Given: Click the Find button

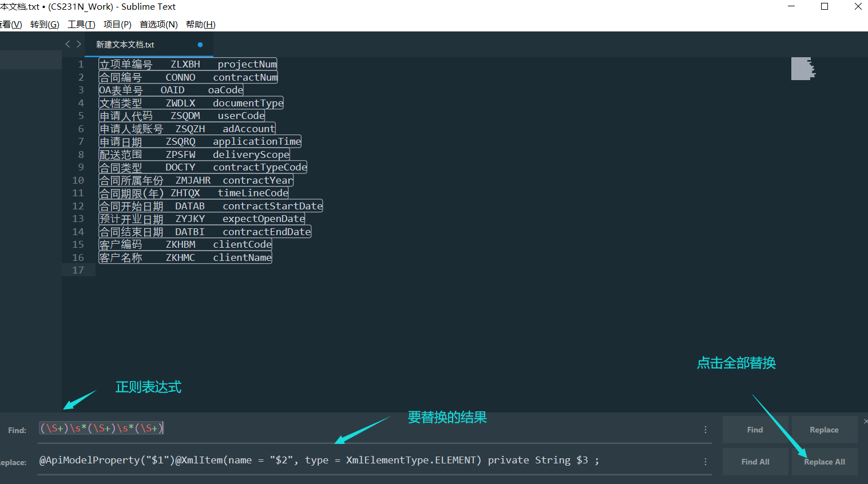Looking at the screenshot, I should [x=755, y=430].
